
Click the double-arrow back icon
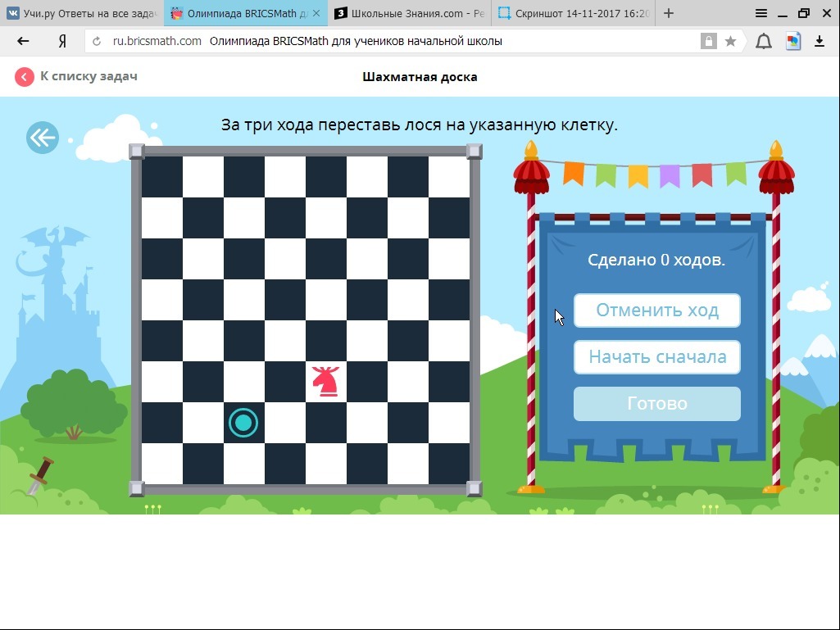pyautogui.click(x=43, y=138)
